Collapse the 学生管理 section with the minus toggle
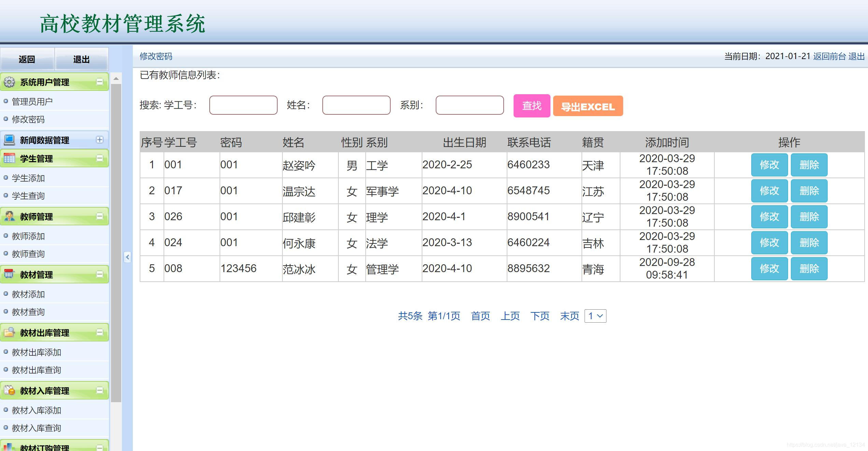The width and height of the screenshot is (868, 451). pyautogui.click(x=100, y=158)
